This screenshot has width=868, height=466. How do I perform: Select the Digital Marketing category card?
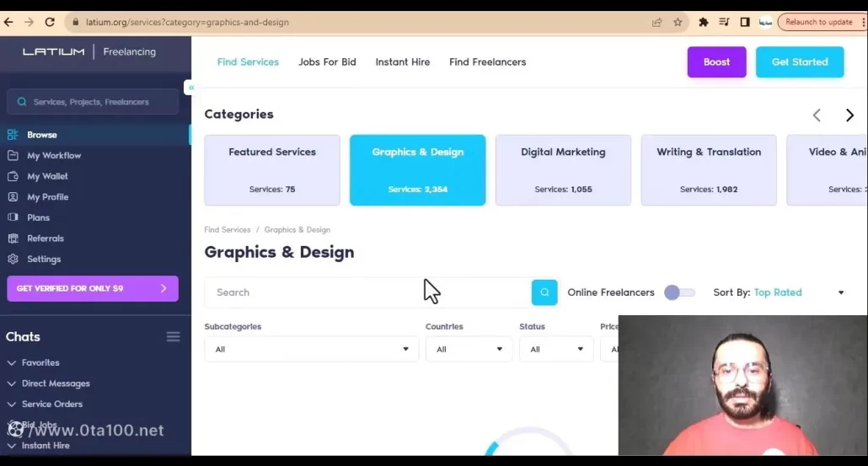pos(563,170)
